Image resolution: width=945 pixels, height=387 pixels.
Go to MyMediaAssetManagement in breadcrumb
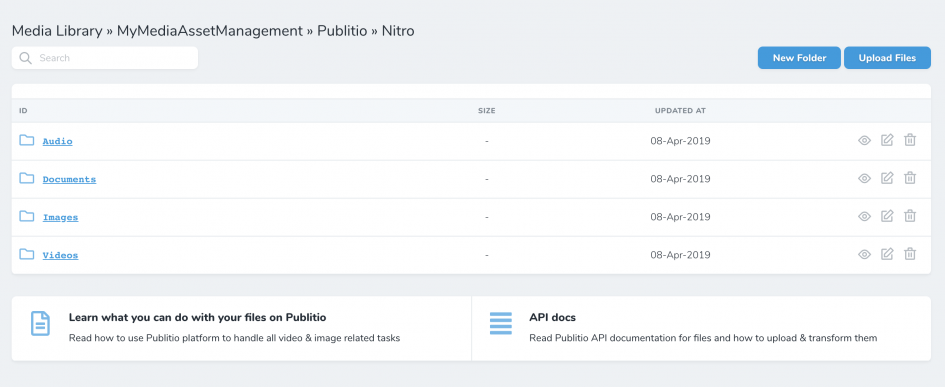pyautogui.click(x=210, y=31)
